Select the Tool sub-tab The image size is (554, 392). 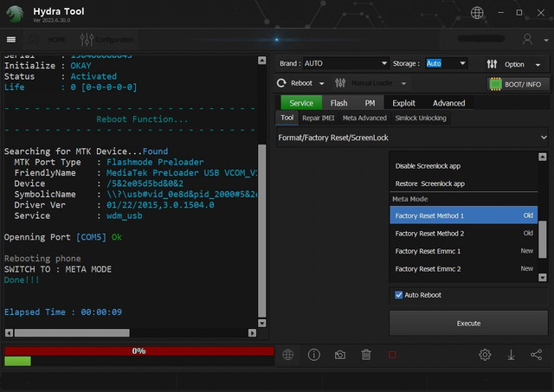tap(287, 118)
